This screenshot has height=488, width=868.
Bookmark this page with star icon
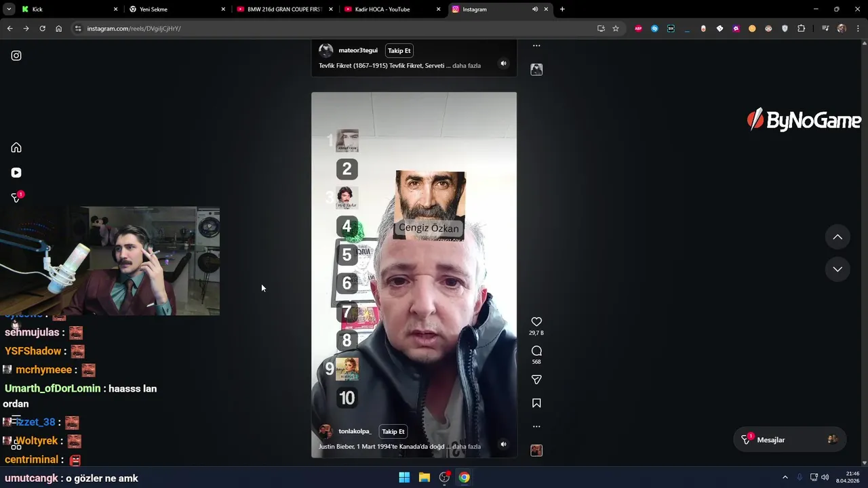(x=616, y=28)
